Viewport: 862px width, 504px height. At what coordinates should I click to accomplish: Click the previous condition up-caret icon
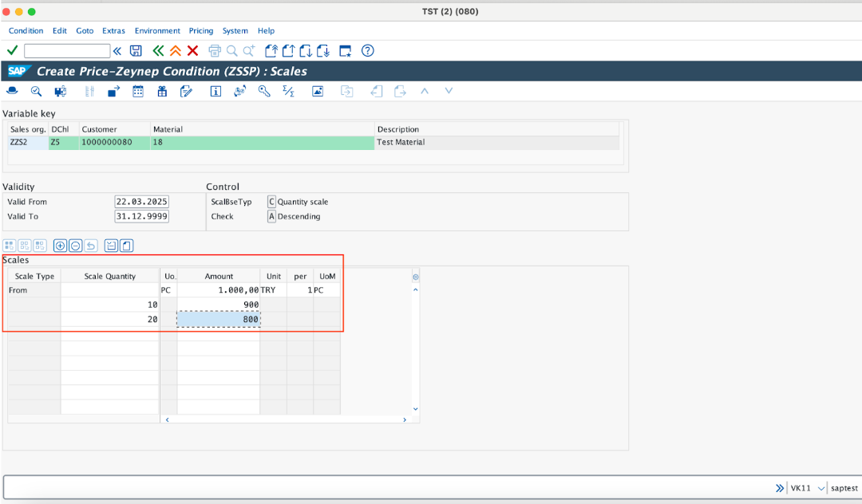click(x=425, y=91)
